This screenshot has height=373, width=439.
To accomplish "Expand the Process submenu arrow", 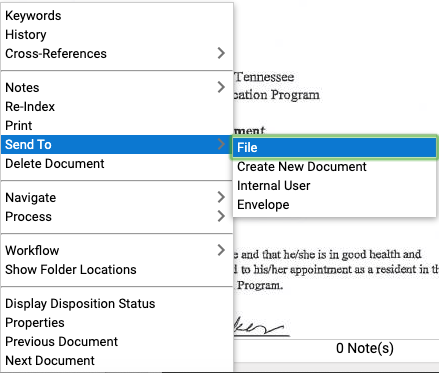I will click(221, 216).
